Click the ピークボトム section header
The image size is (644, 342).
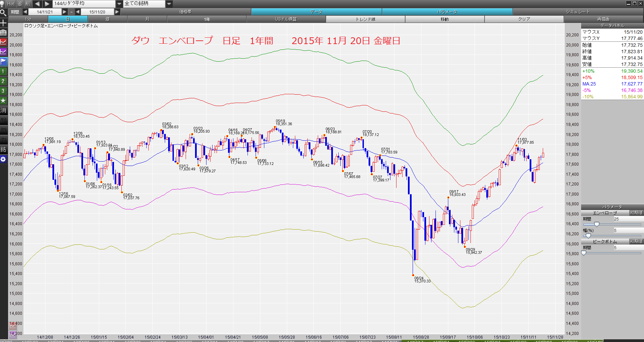tap(605, 241)
